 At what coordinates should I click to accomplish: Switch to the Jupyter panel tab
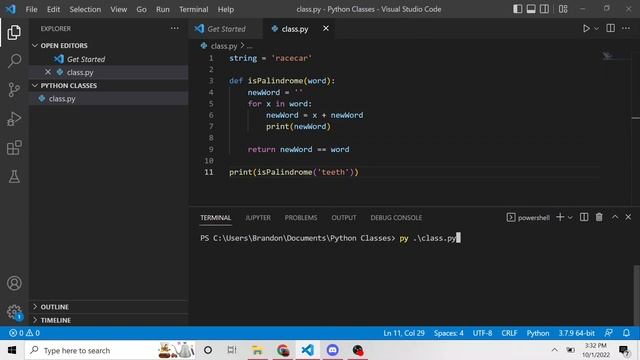tap(258, 218)
